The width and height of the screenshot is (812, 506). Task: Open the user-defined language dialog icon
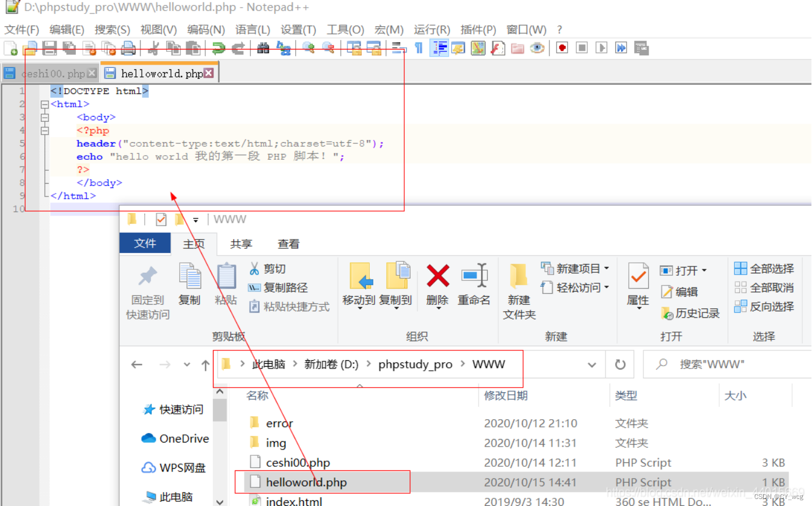pyautogui.click(x=458, y=48)
